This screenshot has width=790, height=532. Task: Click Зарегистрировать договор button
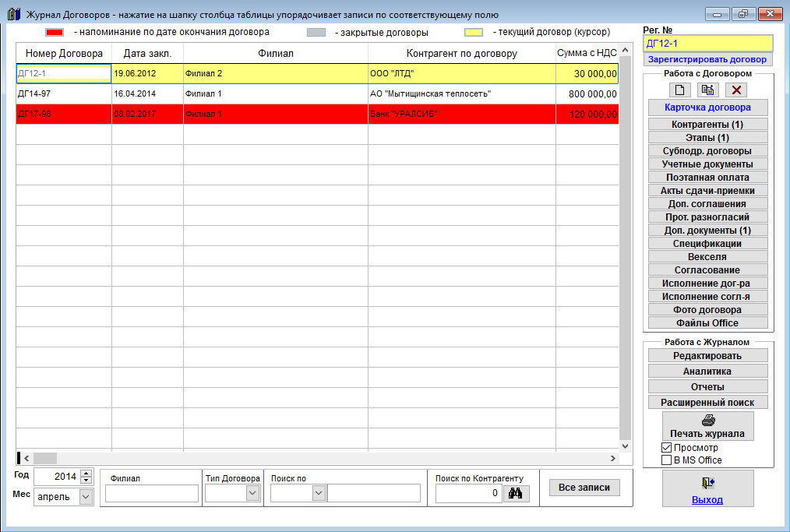[707, 59]
